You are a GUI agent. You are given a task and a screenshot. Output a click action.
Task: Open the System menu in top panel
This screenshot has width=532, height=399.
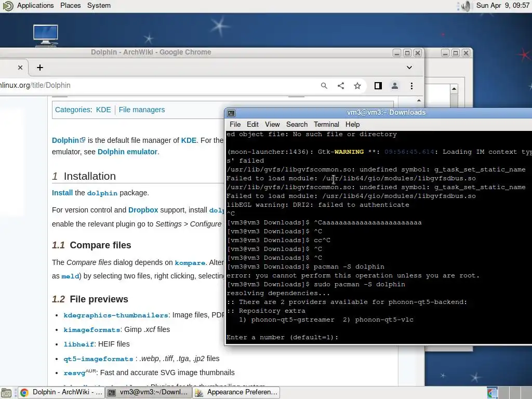pos(99,5)
